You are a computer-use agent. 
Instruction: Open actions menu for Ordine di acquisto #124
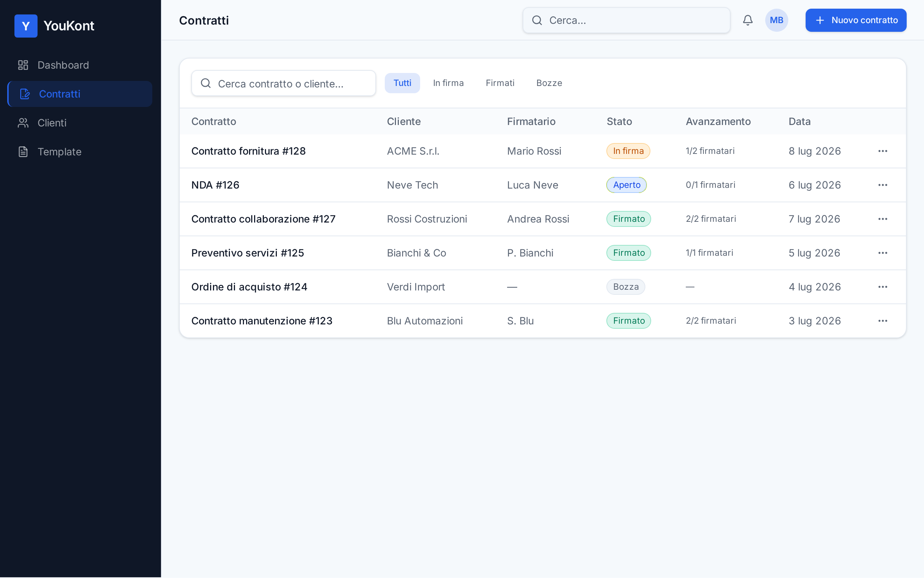[883, 287]
